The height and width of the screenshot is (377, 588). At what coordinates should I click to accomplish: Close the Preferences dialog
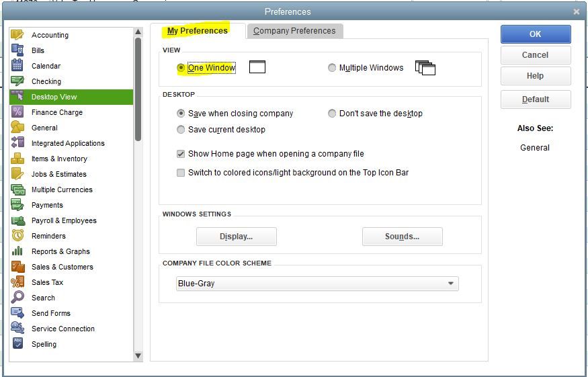(577, 11)
